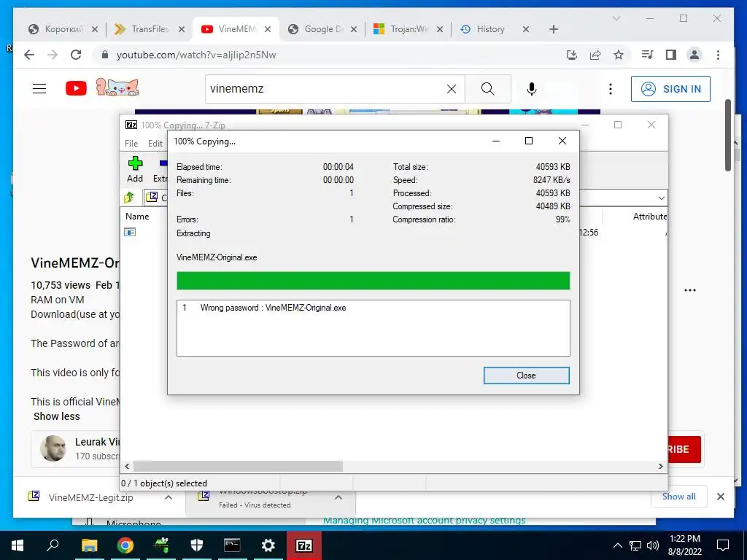Open the Edit menu in 7-Zip
Viewport: 747px width, 560px height.
pos(155,144)
